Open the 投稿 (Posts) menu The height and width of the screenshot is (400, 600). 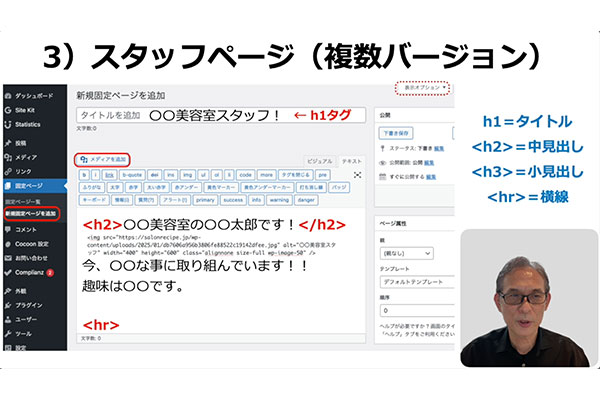point(22,143)
